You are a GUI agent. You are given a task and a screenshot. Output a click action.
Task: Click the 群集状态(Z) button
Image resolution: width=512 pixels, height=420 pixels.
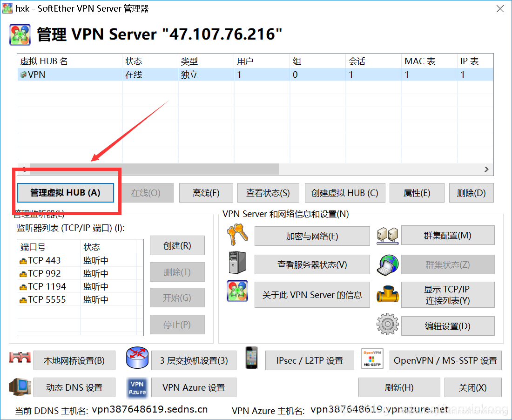[448, 264]
